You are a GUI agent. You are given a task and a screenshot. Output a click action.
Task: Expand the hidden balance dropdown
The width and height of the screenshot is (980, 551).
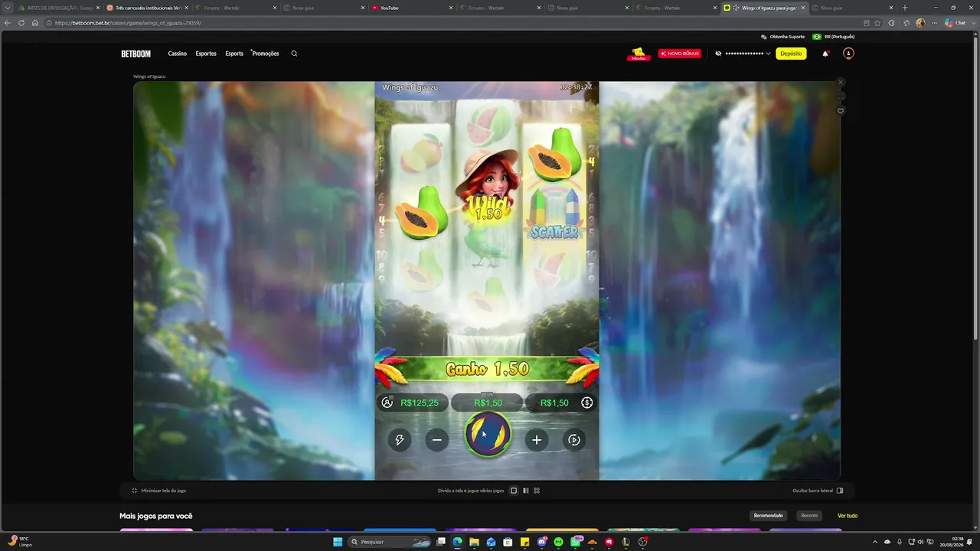768,54
